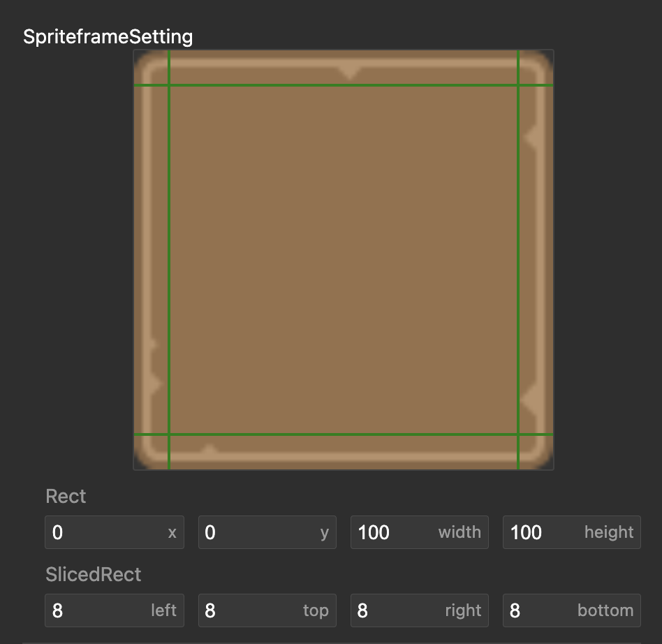
Task: Select the Rect width field showing 100
Action: pos(420,532)
